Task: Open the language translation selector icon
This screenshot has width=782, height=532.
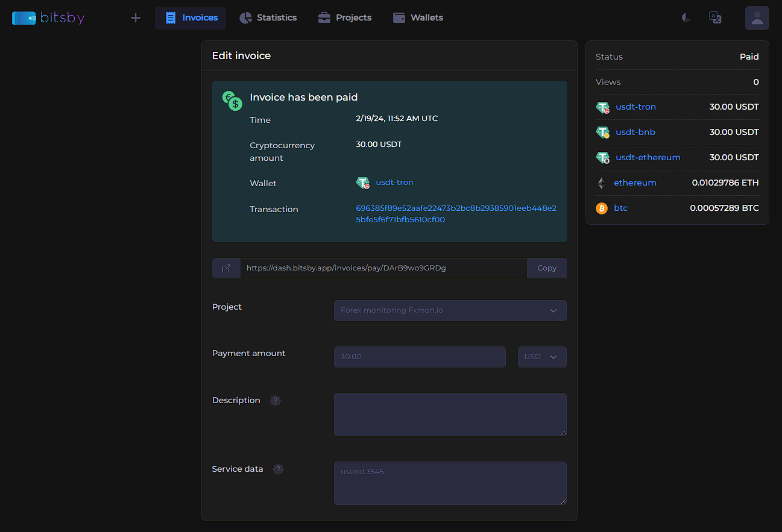Action: (x=715, y=18)
